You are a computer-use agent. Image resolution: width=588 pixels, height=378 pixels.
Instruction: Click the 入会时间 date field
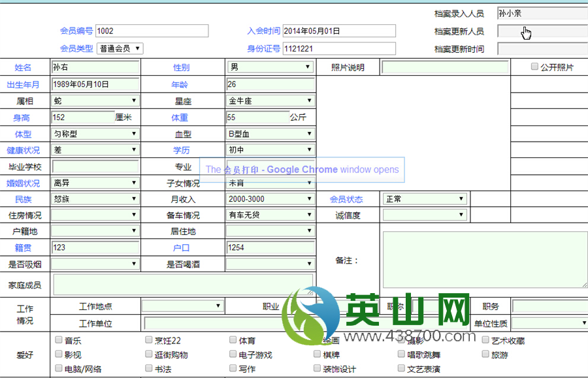[x=338, y=31]
